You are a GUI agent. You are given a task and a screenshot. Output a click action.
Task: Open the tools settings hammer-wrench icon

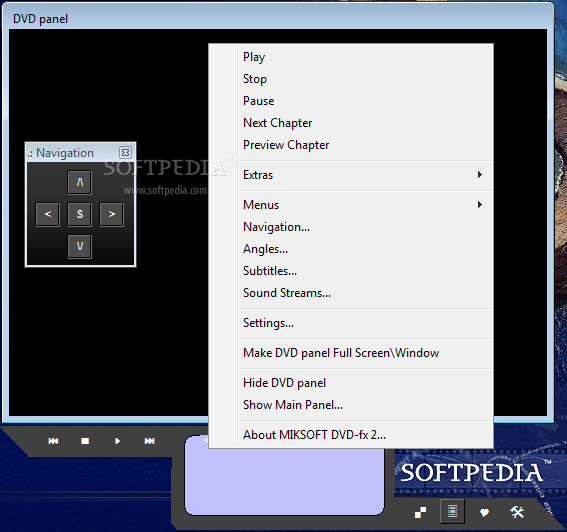click(517, 512)
